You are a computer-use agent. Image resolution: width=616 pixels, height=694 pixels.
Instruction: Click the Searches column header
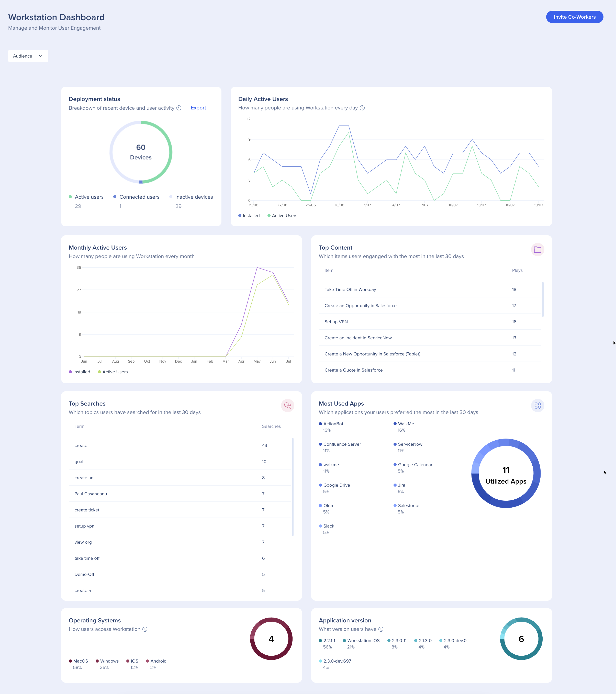[271, 426]
